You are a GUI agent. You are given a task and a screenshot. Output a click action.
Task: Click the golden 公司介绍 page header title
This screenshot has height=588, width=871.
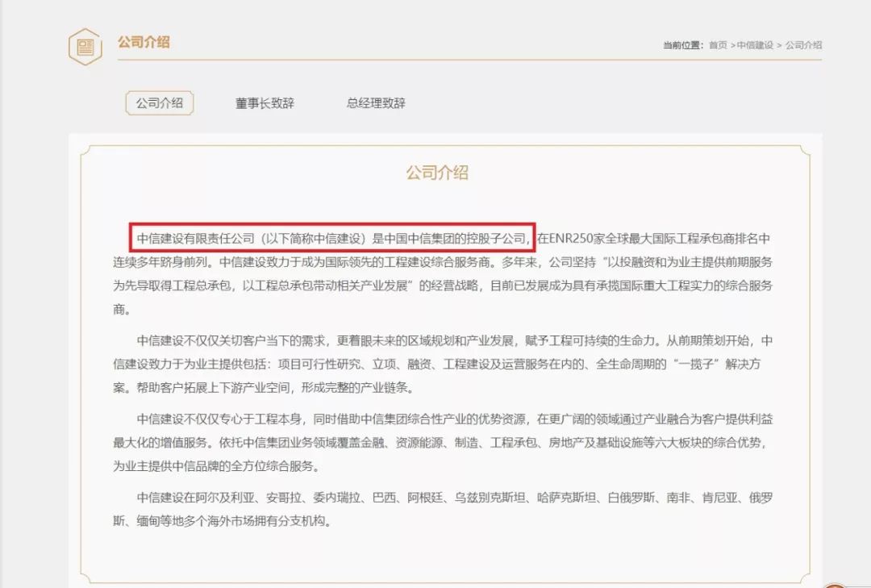pos(144,42)
